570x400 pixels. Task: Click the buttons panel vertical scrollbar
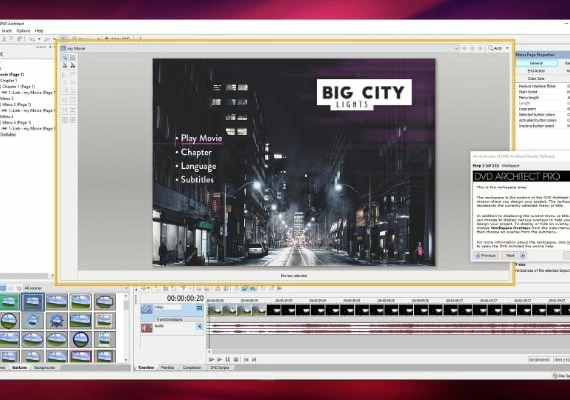click(x=126, y=327)
